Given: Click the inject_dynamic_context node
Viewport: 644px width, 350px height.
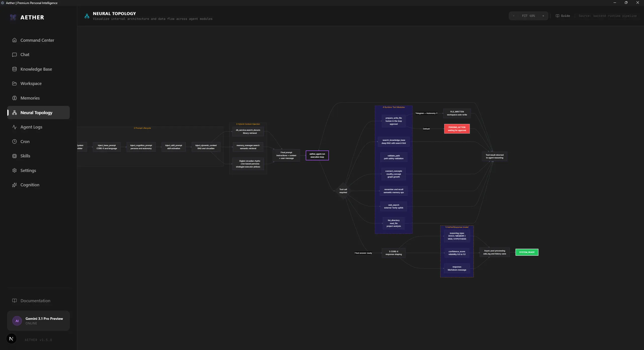Looking at the screenshot, I should [x=206, y=147].
